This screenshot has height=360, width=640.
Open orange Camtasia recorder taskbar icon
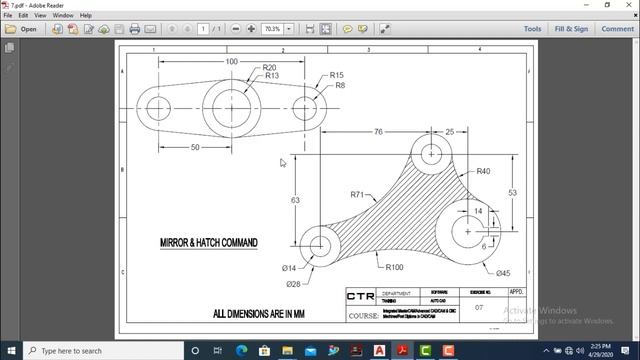click(448, 351)
